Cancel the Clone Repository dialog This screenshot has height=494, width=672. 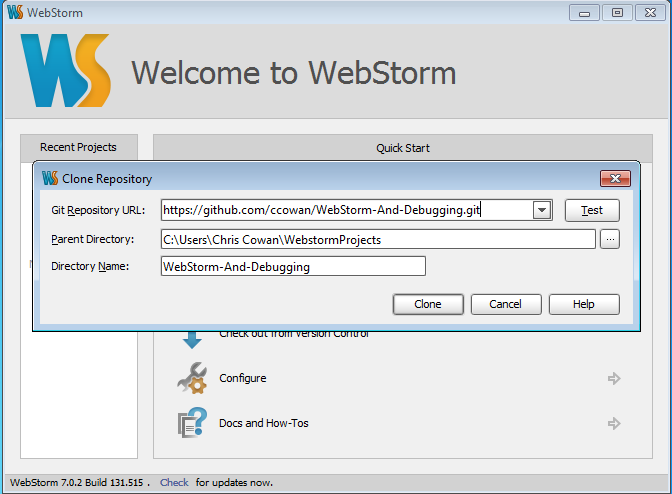506,304
